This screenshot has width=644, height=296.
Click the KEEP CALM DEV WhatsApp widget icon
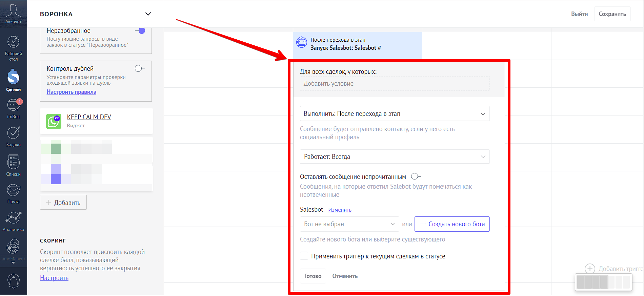pyautogui.click(x=54, y=121)
